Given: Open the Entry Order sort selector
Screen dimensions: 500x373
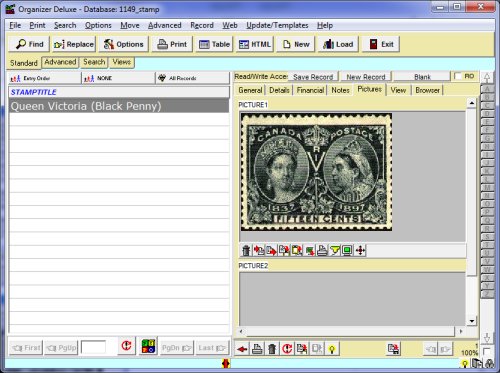Looking at the screenshot, I should (44, 78).
